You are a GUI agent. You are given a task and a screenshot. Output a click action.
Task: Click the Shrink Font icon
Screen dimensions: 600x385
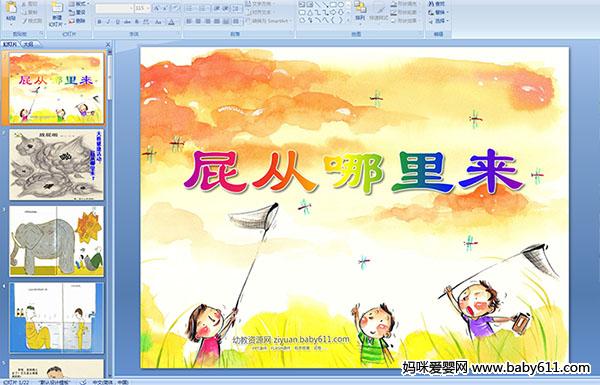165,8
